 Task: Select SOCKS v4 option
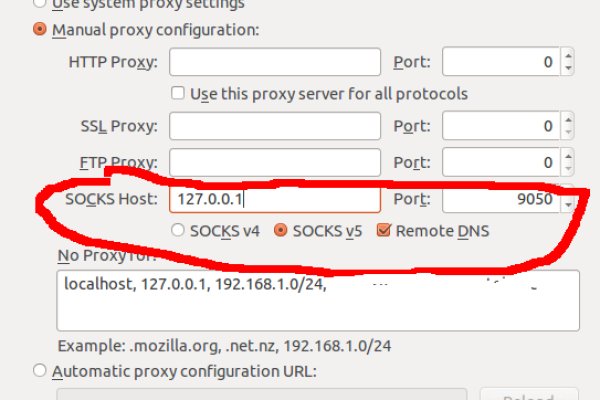178,230
